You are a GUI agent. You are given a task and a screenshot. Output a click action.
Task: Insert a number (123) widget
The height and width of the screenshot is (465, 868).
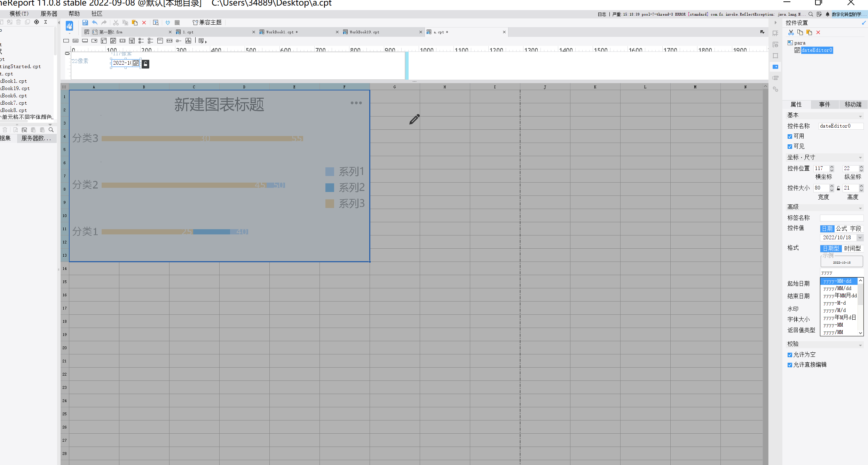click(123, 41)
